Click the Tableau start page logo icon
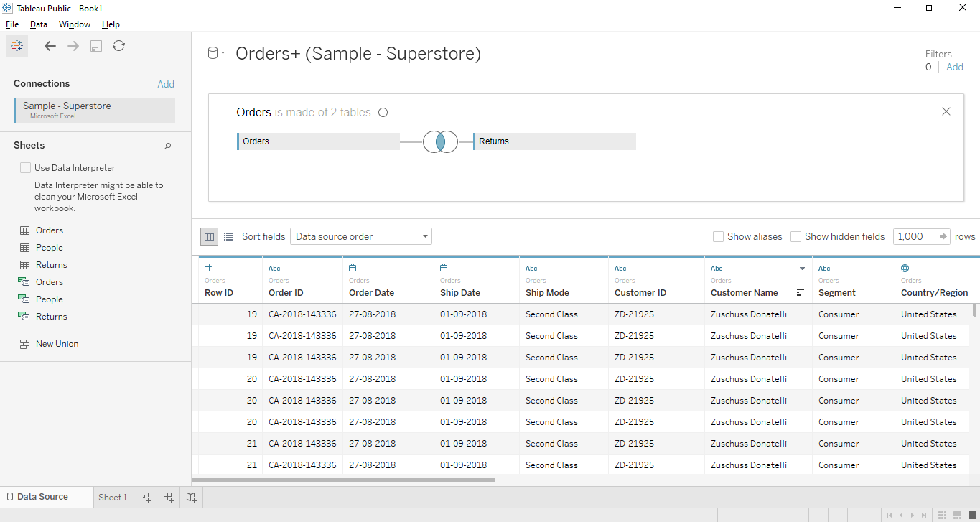 pyautogui.click(x=17, y=46)
